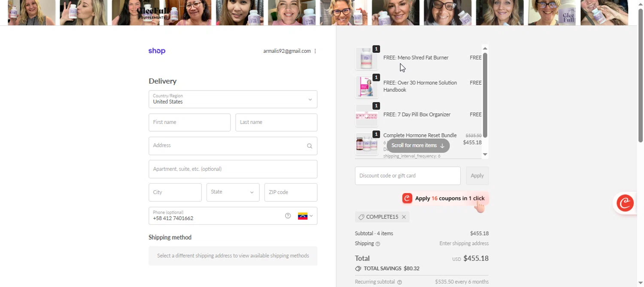Open the Country/Region dropdown
The image size is (644, 287).
[233, 99]
